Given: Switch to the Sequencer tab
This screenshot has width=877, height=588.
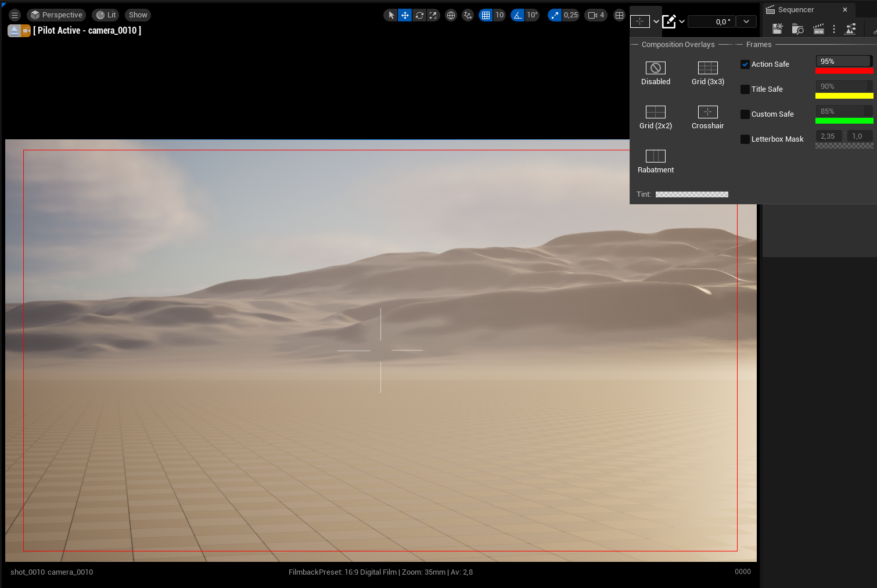Looking at the screenshot, I should tap(796, 10).
